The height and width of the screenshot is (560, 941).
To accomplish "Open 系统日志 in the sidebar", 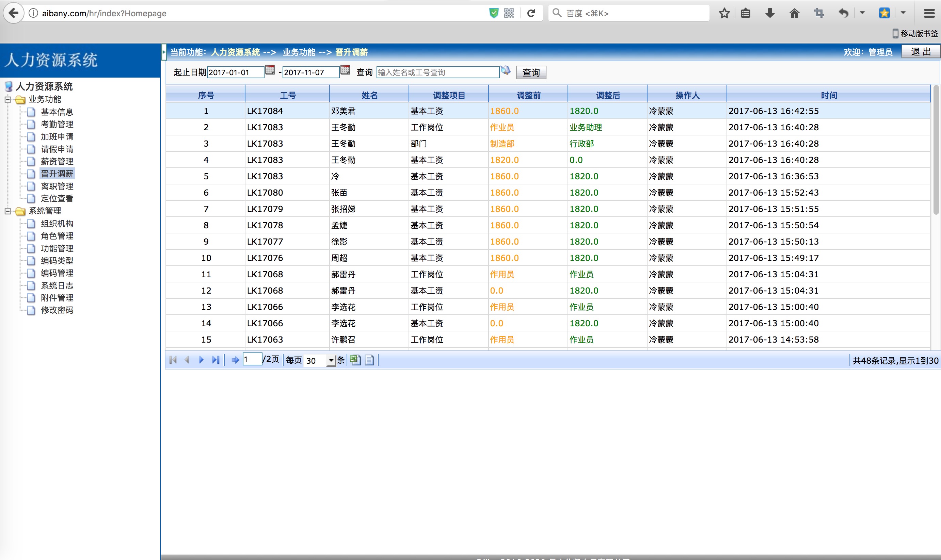I will coord(57,286).
